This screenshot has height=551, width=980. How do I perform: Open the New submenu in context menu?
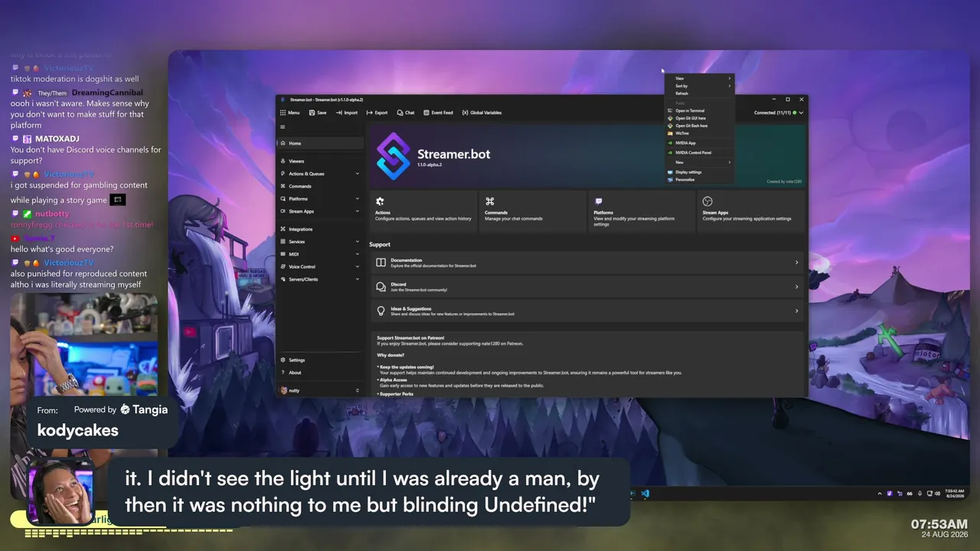tap(699, 162)
